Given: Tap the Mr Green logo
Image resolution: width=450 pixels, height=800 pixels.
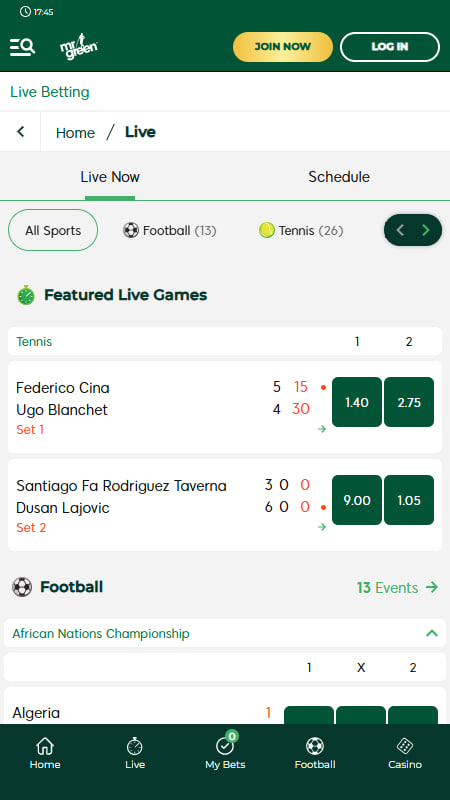Looking at the screenshot, I should pyautogui.click(x=79, y=47).
